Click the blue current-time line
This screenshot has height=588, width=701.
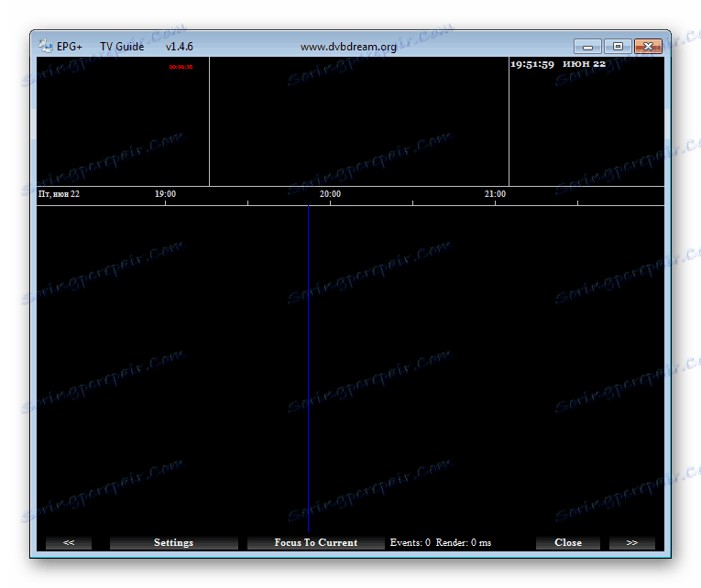pos(308,369)
